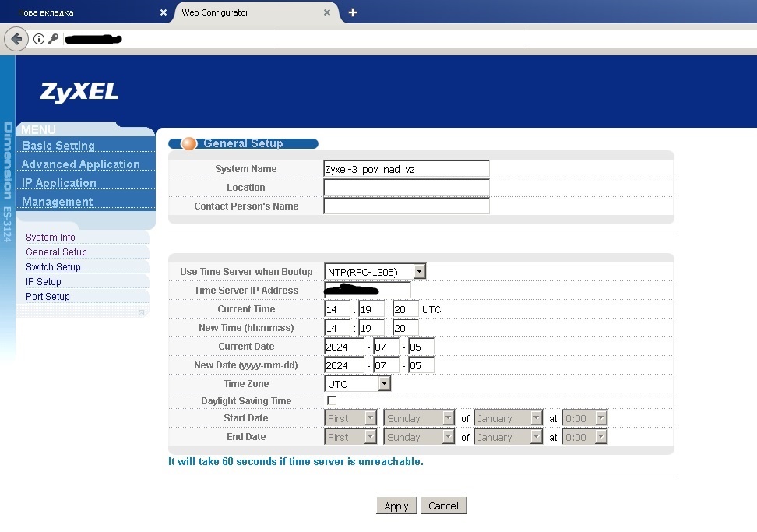The height and width of the screenshot is (532, 757).
Task: Click the site information icon in address bar
Action: [38, 39]
